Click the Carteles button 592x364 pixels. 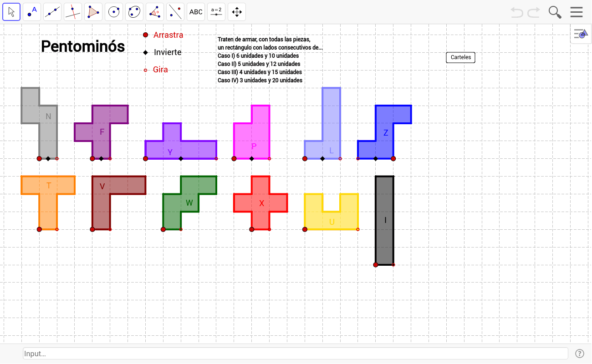pos(460,57)
